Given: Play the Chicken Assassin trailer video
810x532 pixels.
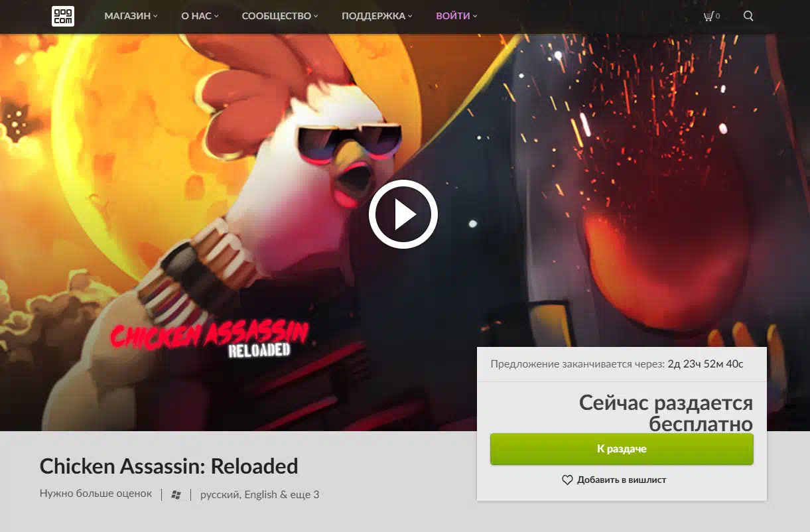Looking at the screenshot, I should (x=403, y=214).
